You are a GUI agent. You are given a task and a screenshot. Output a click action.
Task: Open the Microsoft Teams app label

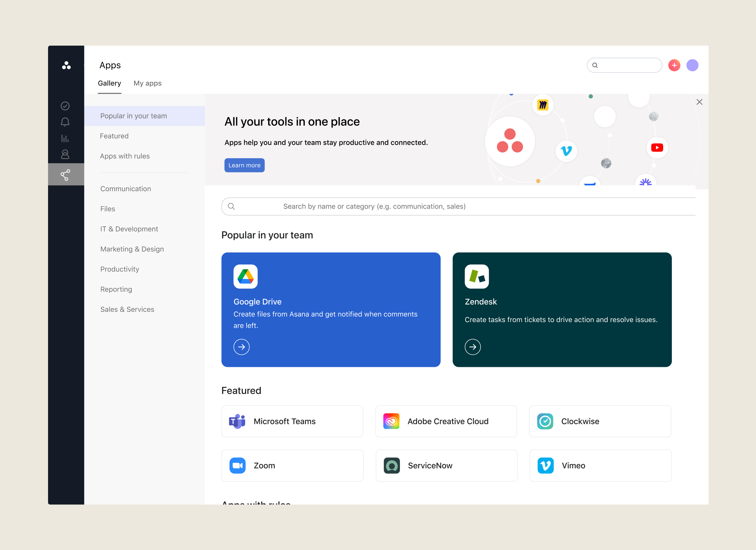click(285, 421)
